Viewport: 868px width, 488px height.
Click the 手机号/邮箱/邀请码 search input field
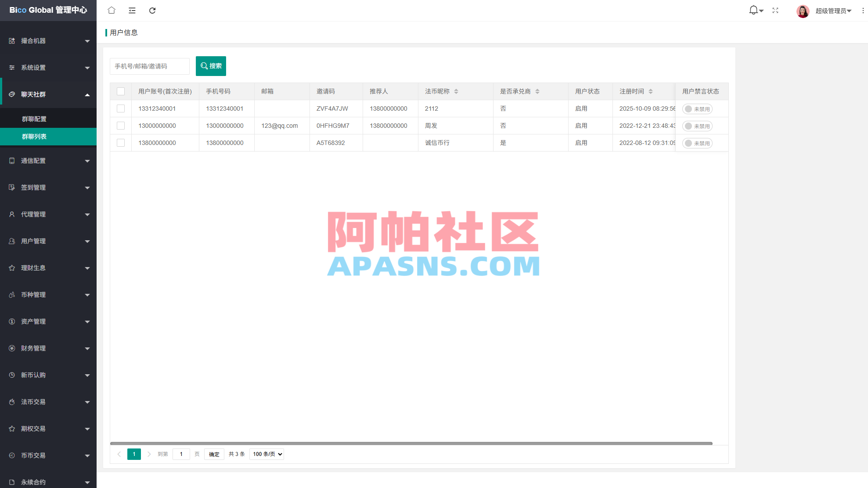pyautogui.click(x=149, y=66)
